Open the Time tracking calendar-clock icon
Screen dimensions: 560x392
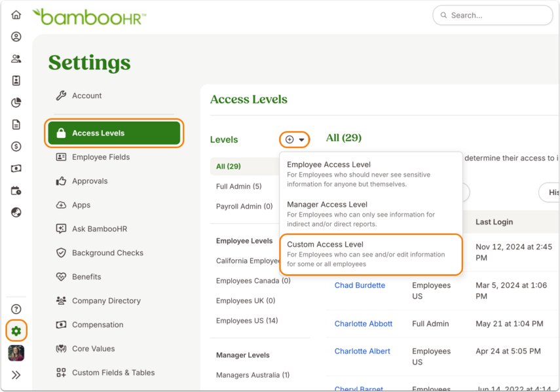16,190
